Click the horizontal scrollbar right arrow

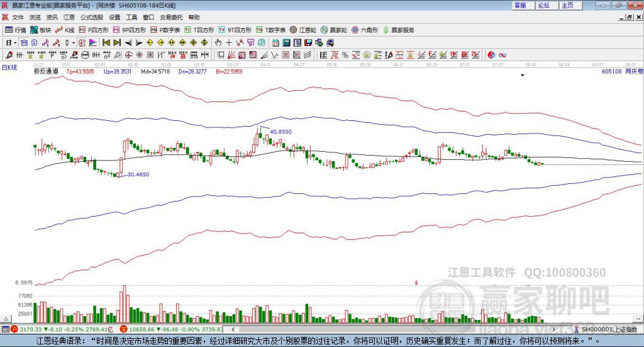[553, 329]
